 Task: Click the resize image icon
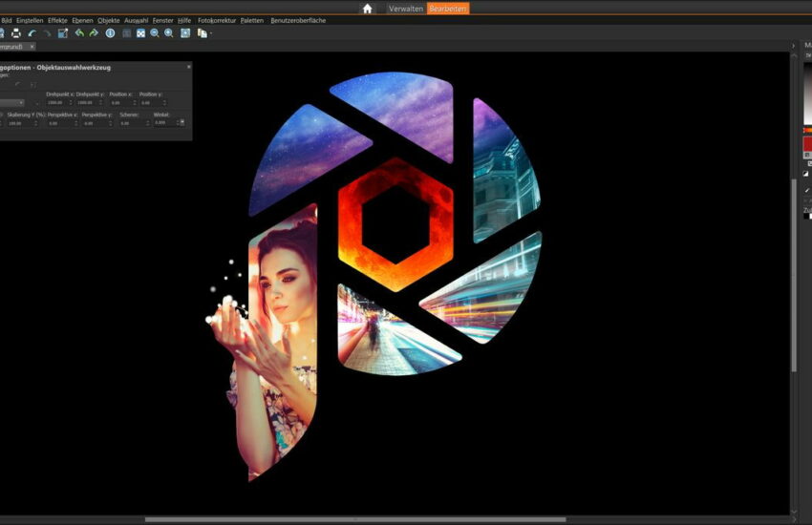click(63, 33)
